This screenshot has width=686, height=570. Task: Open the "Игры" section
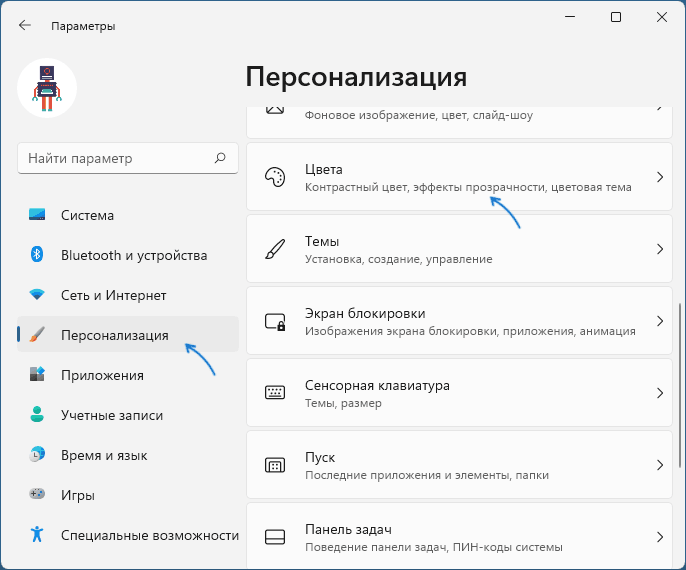click(x=128, y=495)
